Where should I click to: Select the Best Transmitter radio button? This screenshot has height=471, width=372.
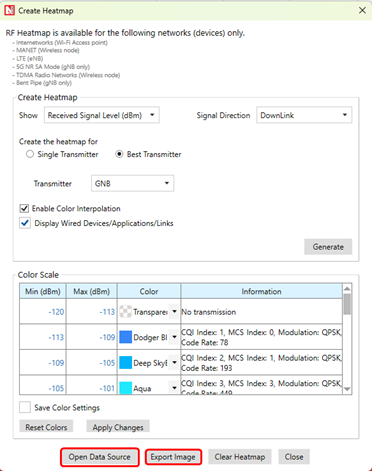click(119, 154)
